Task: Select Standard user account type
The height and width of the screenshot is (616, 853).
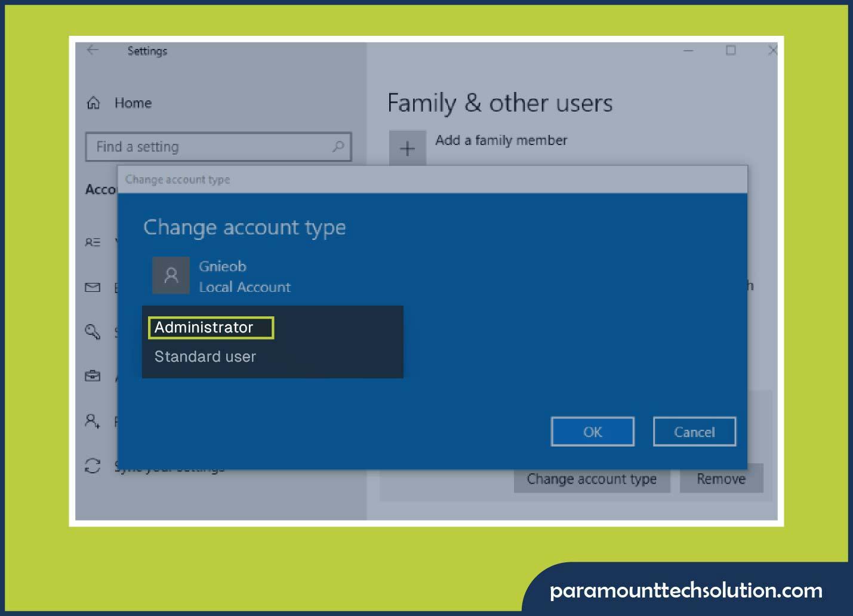Action: click(x=205, y=356)
